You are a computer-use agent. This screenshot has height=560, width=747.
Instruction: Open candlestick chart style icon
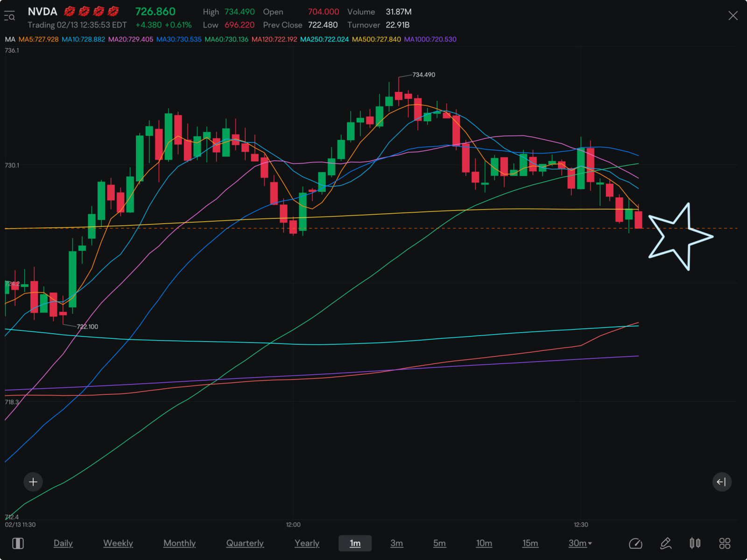pos(695,543)
